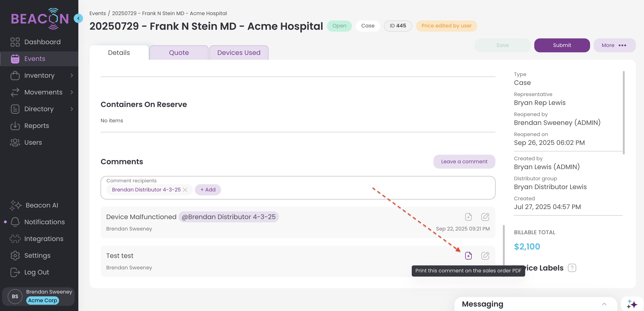Collapse the sidebar with arrow button
644x311 pixels.
pyautogui.click(x=78, y=18)
